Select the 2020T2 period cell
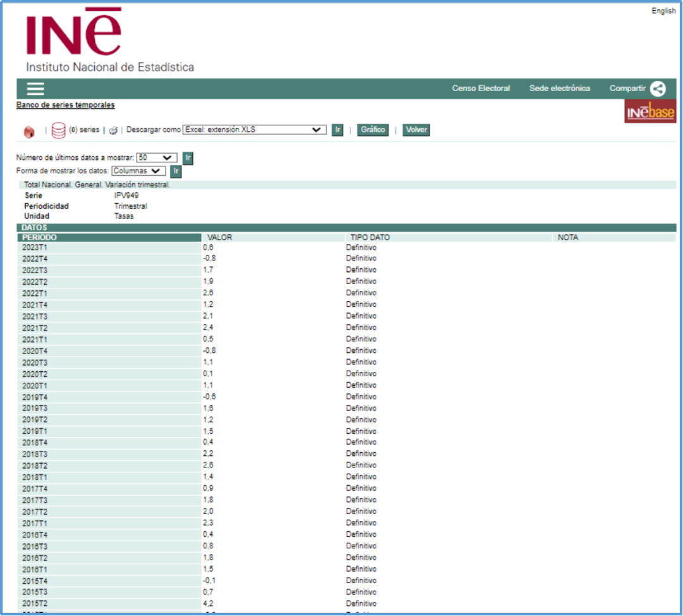683x616 pixels. [109, 374]
